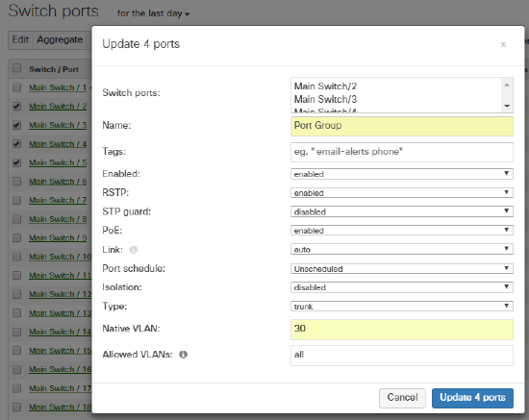The width and height of the screenshot is (529, 420).
Task: Open the STP guard dropdown
Action: [x=402, y=211]
